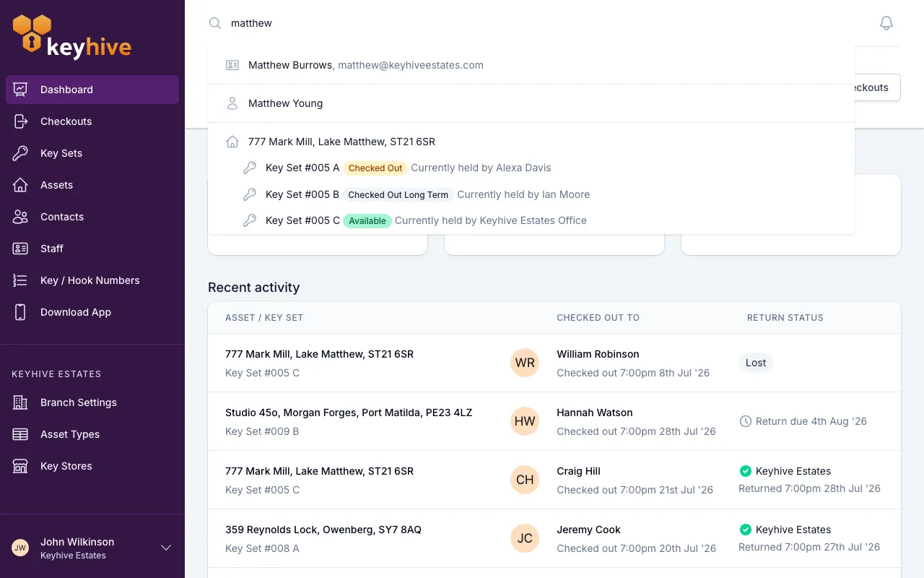
Task: Click the Assets house icon in sidebar
Action: pos(20,185)
